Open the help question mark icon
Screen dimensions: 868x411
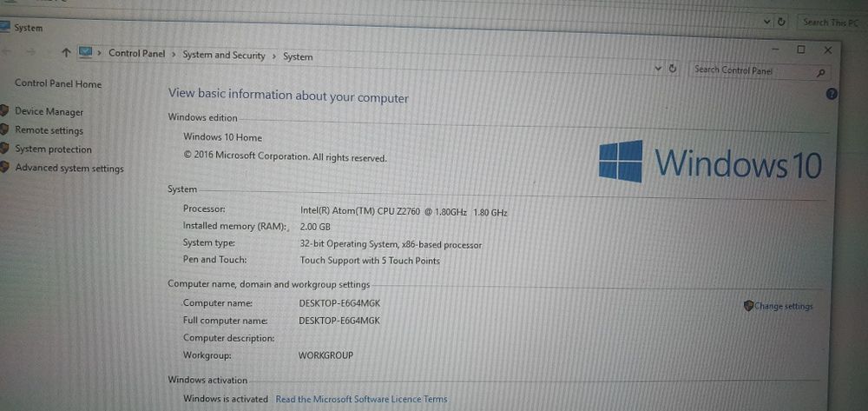[x=832, y=94]
